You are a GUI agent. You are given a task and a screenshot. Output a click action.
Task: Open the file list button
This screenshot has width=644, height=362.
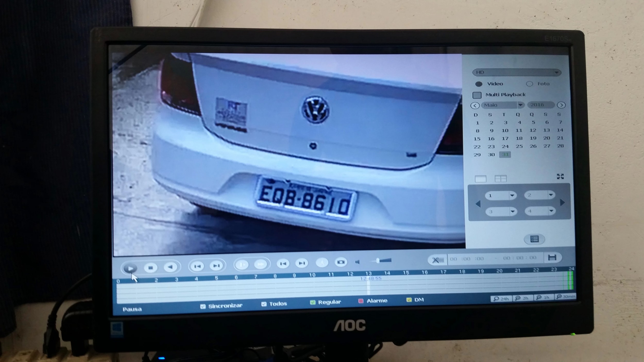(x=535, y=239)
